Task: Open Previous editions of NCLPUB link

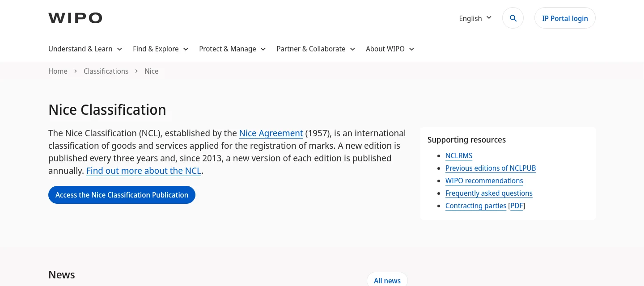Action: tap(491, 168)
